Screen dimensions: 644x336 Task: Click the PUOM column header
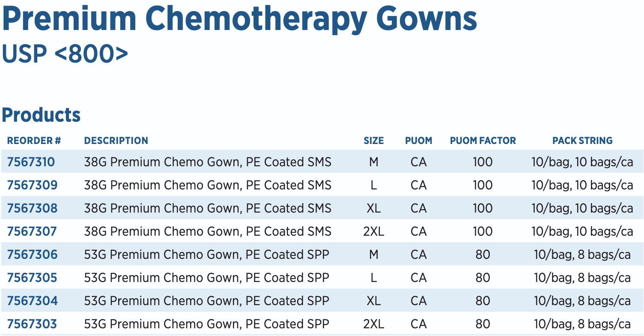[x=418, y=141]
